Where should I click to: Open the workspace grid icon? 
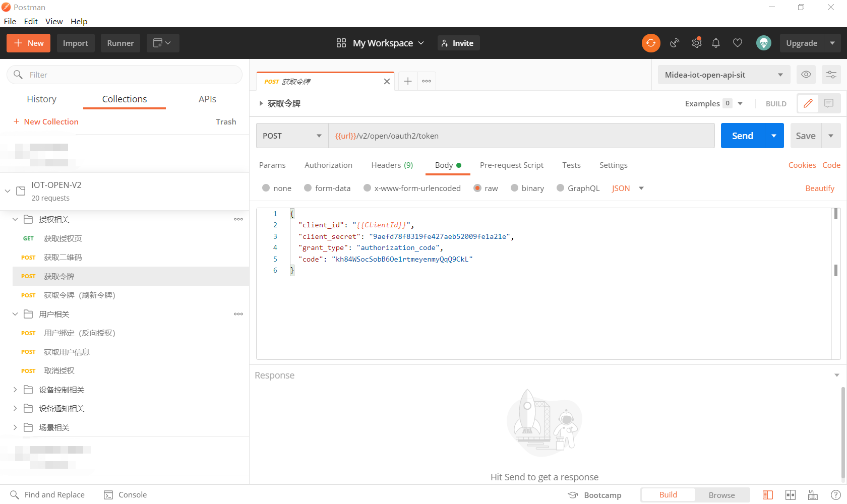[x=341, y=43]
